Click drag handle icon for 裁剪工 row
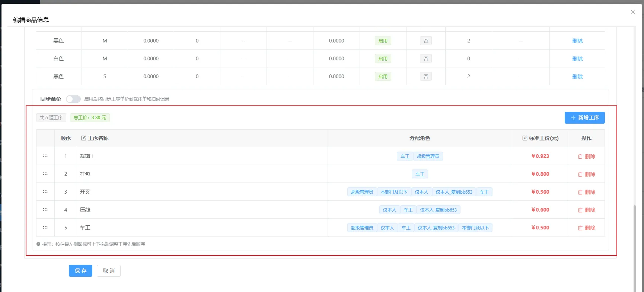The image size is (644, 292). [x=45, y=156]
